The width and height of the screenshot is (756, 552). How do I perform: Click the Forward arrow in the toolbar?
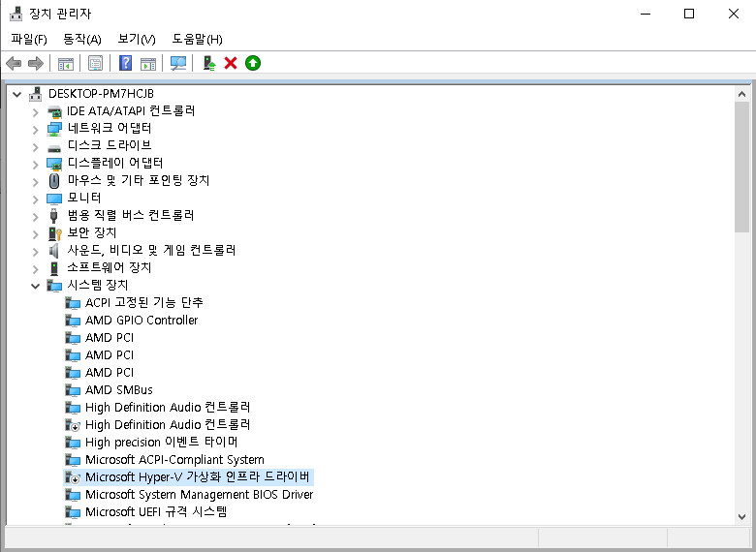[36, 63]
